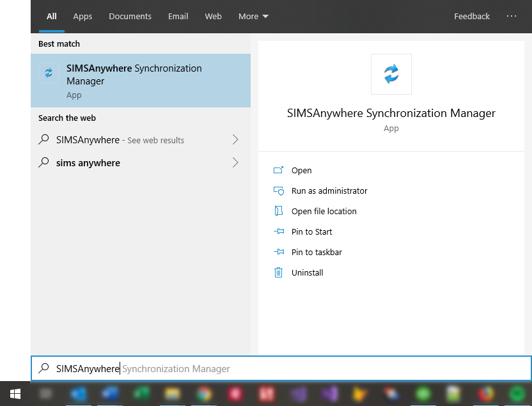This screenshot has height=406, width=532.
Task: Click the Search the web heading
Action: (x=67, y=118)
